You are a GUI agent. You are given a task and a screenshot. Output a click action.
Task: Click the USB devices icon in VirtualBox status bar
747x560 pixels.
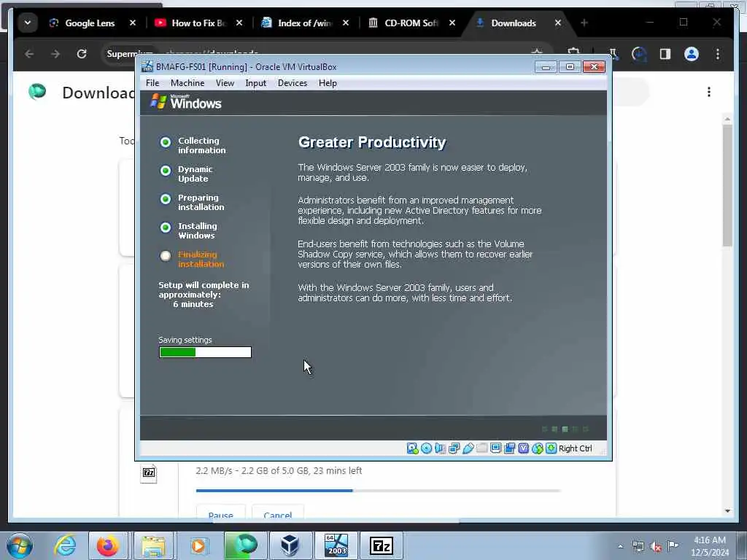point(468,448)
